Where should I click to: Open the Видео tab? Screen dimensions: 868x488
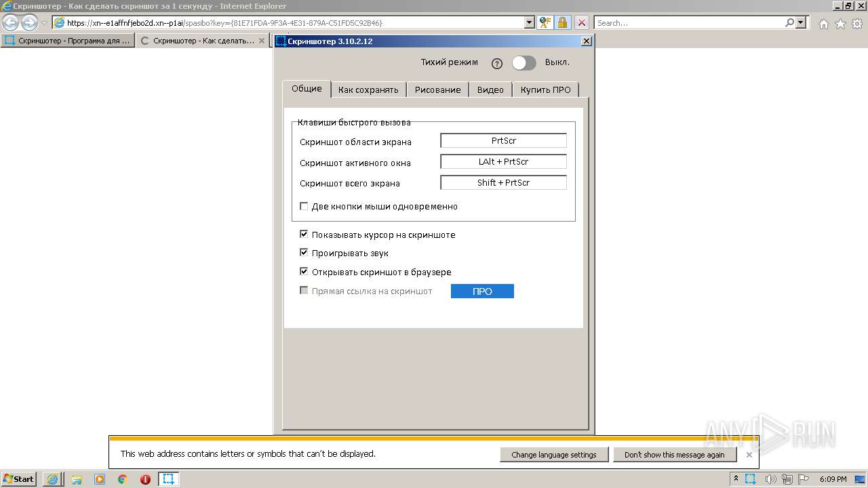click(490, 89)
